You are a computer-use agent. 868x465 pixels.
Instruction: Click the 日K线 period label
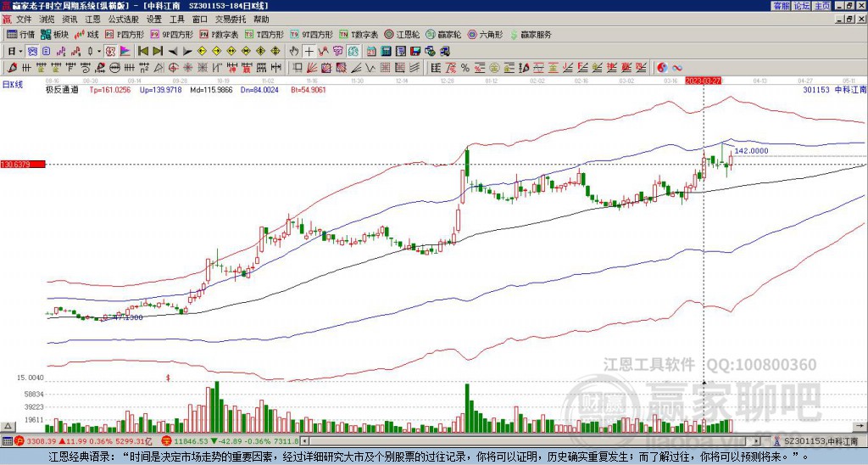[12, 85]
